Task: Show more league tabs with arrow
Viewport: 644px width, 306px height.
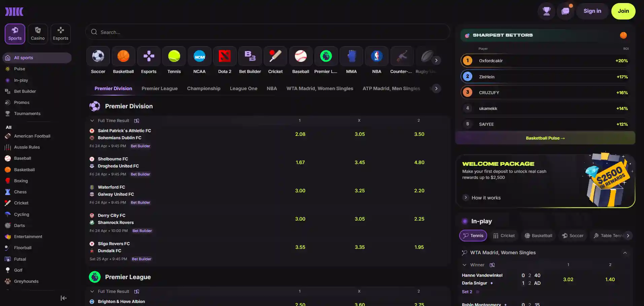Action: (436, 88)
